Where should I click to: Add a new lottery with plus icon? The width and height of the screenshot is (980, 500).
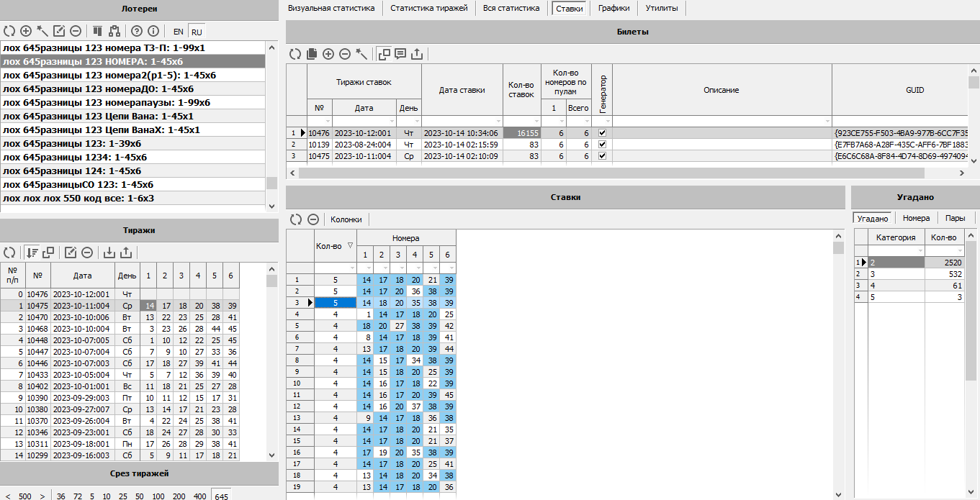point(26,31)
